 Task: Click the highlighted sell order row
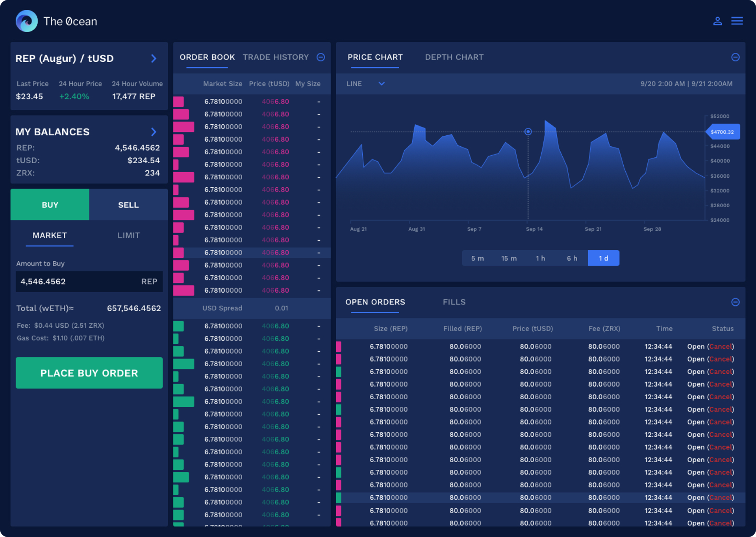252,253
